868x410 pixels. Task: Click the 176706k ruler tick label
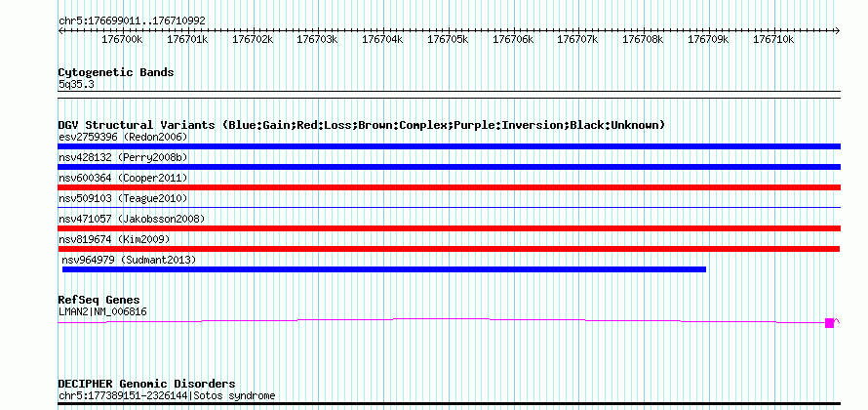514,40
